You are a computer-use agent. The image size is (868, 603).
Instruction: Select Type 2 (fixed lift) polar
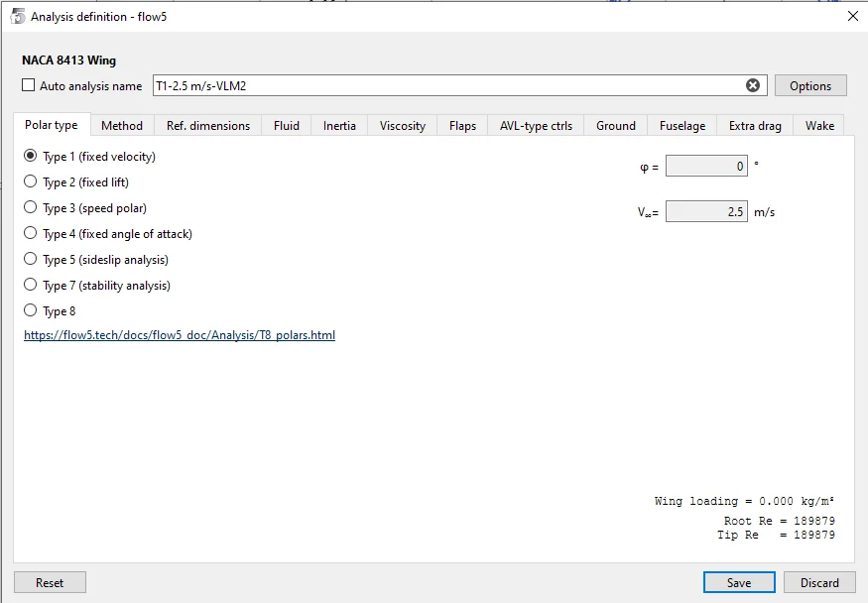click(x=31, y=181)
